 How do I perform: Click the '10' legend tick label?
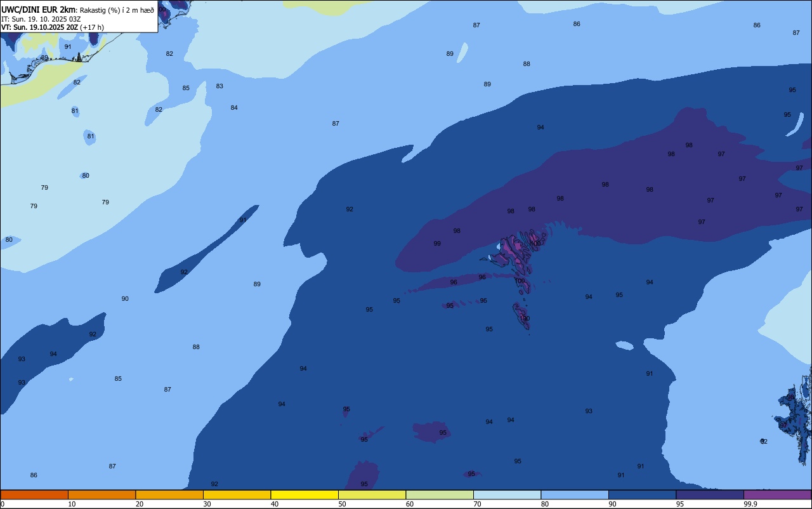(72, 504)
